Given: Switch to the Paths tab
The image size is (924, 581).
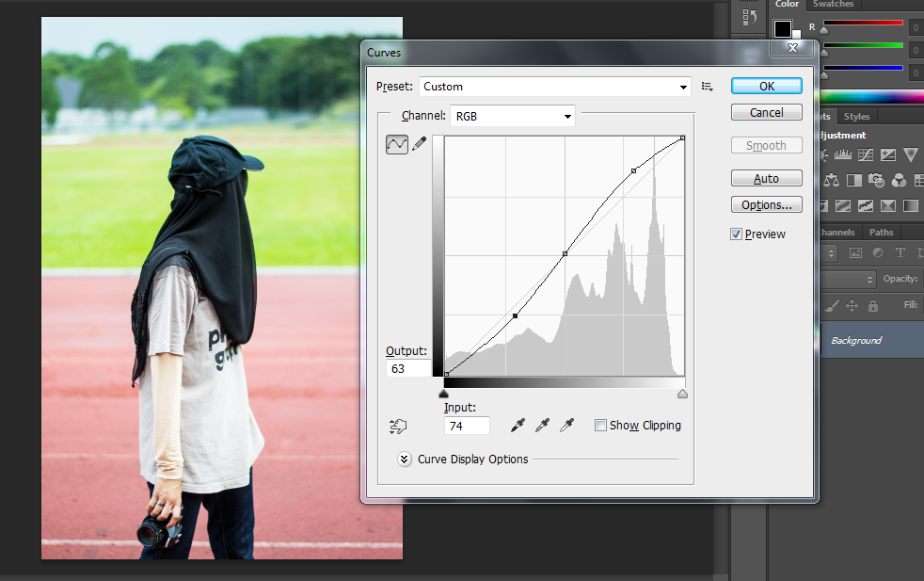Looking at the screenshot, I should 881,233.
